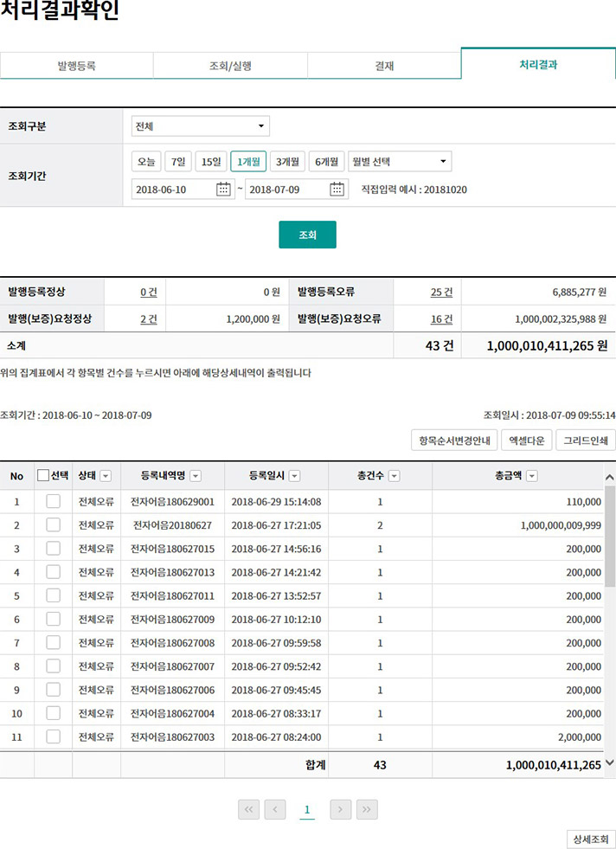Go to the next results page
Image resolution: width=616 pixels, height=849 pixels.
coord(341,810)
